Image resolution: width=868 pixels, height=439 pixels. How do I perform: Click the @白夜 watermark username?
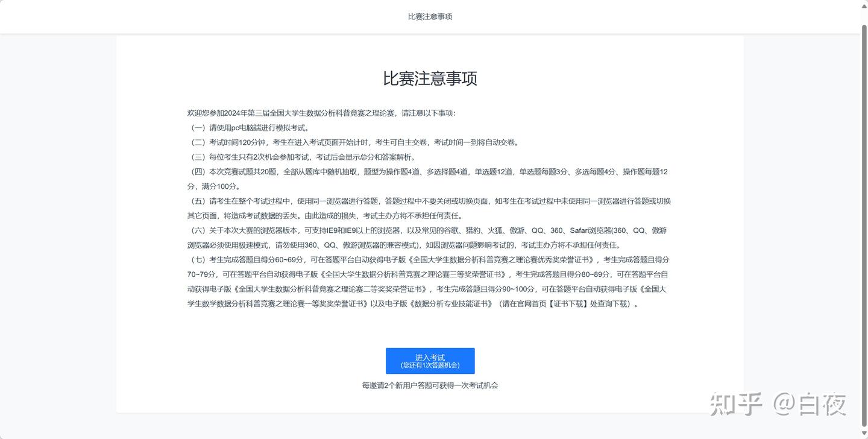tap(810, 403)
